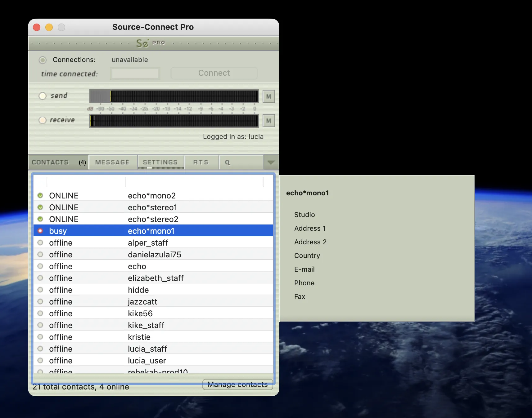Select contact hidde

153,290
